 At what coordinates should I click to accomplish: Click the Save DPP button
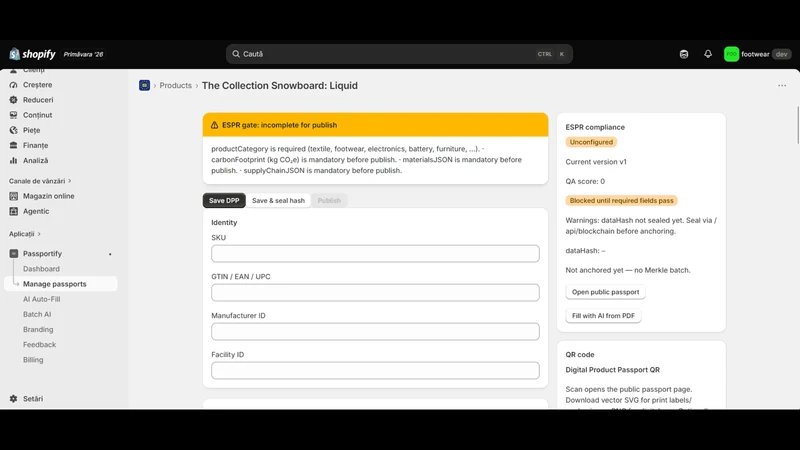tap(224, 201)
